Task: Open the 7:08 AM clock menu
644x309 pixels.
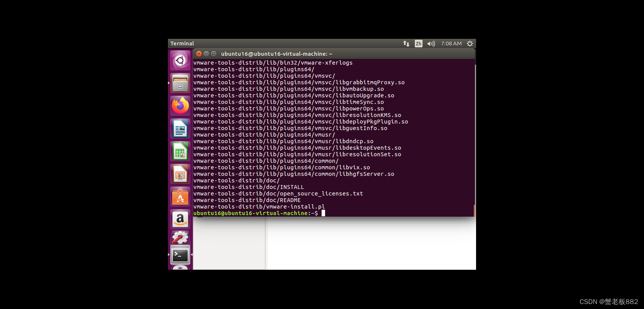Action: (451, 43)
